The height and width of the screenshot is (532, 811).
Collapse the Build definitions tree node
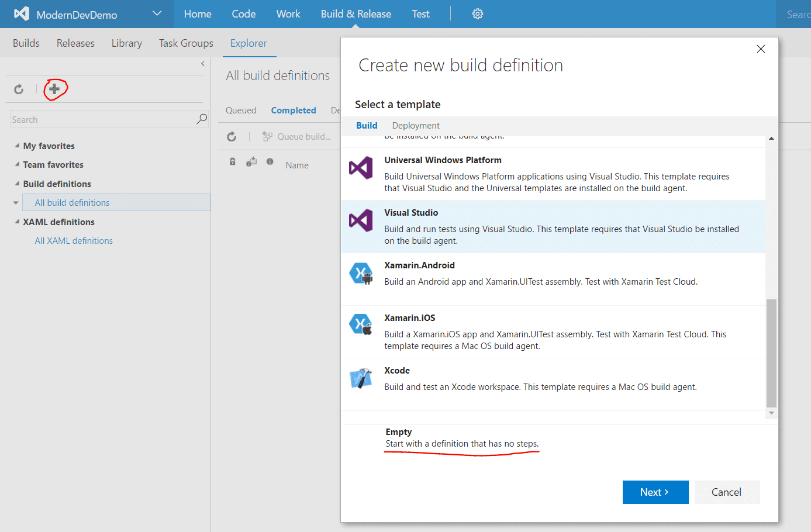click(17, 184)
